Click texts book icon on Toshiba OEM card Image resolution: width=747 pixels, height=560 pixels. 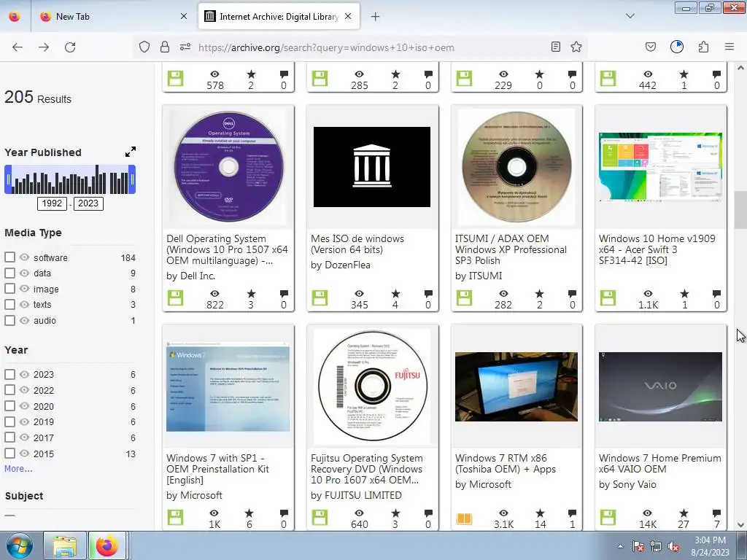coord(464,518)
